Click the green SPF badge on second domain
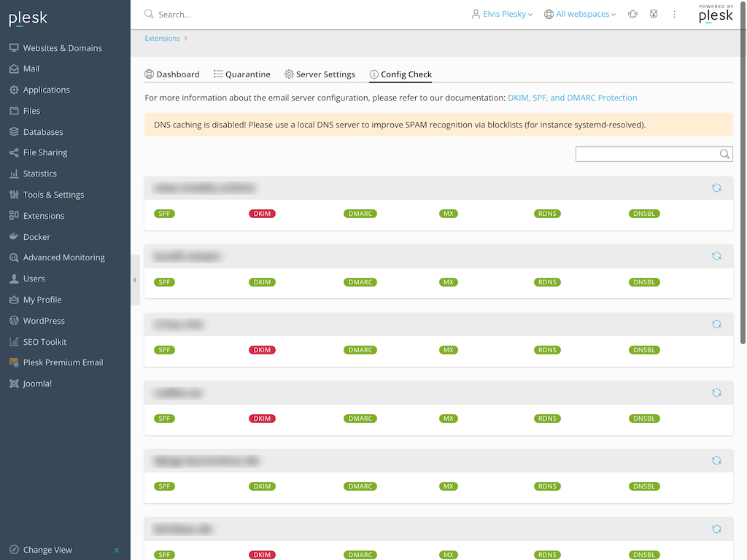The image size is (747, 560). click(x=164, y=281)
